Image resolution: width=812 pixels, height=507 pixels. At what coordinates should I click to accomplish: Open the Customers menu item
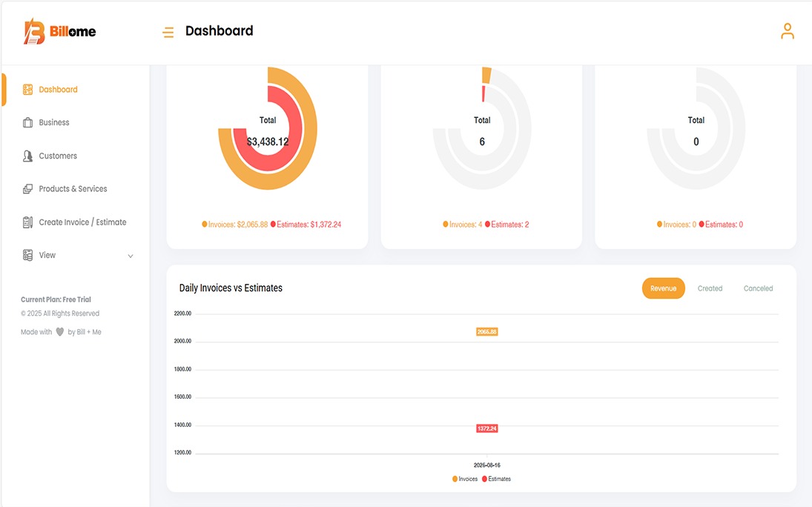click(x=58, y=156)
